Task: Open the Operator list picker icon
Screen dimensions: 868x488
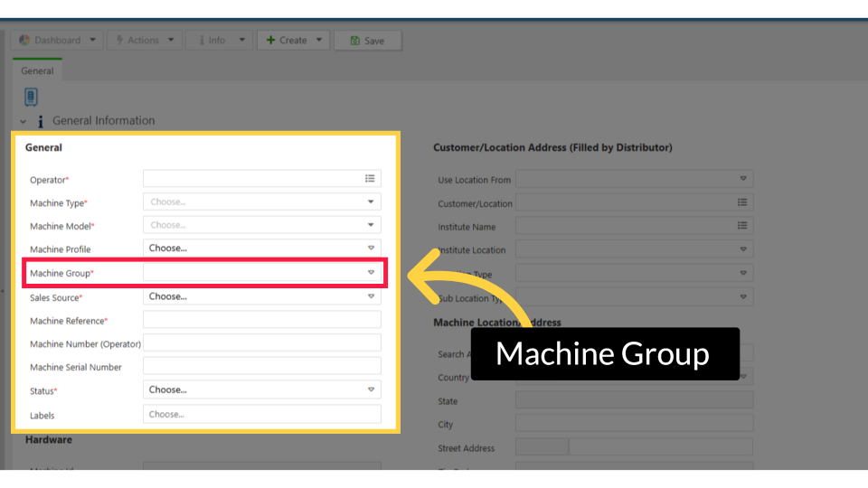Action: 370,179
